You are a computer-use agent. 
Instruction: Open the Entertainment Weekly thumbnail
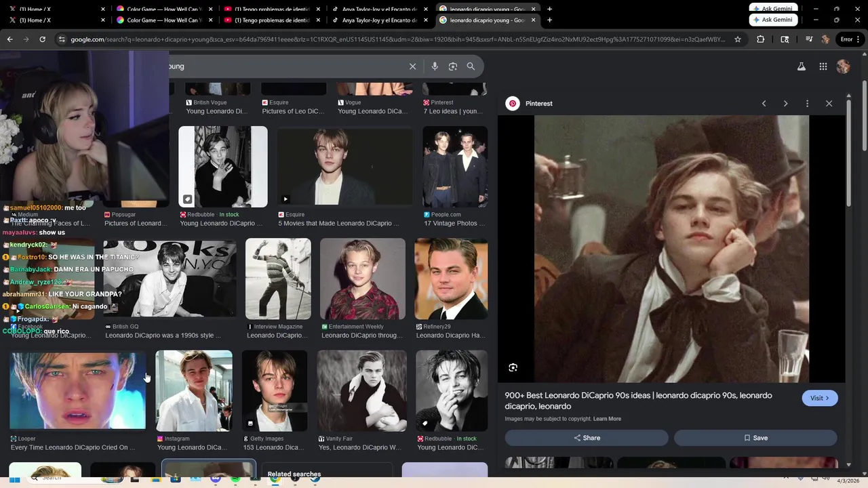coord(363,279)
